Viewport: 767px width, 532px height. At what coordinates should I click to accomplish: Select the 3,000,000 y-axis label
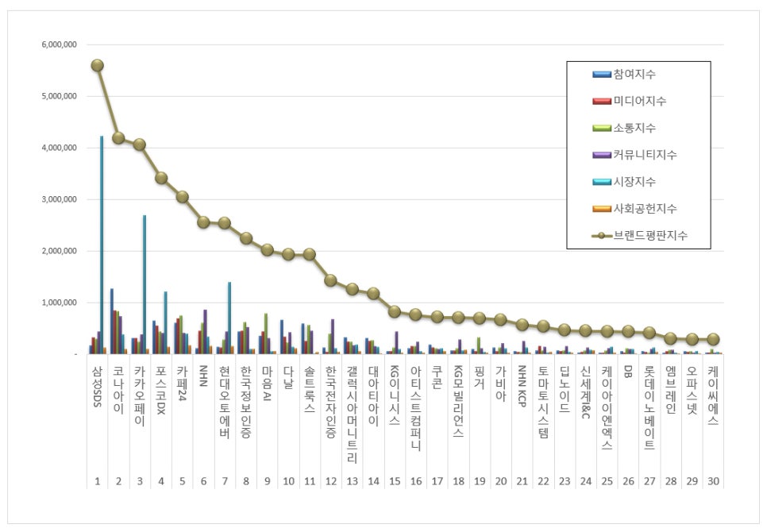pos(60,199)
